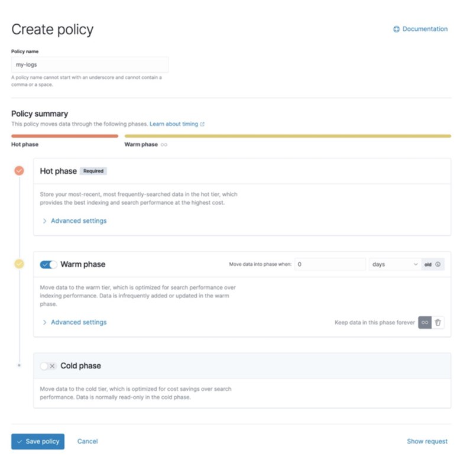The width and height of the screenshot is (473, 476).
Task: Delete the warm phase using the trash icon
Action: [438, 322]
